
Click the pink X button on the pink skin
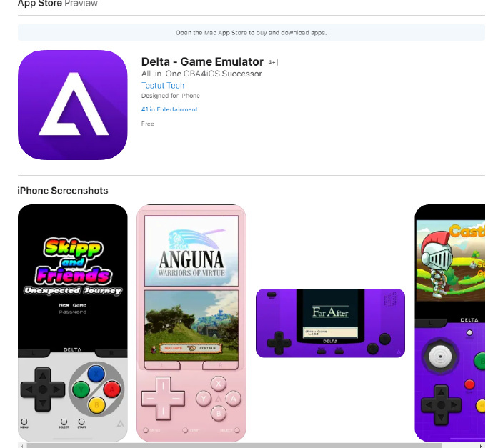(x=219, y=384)
